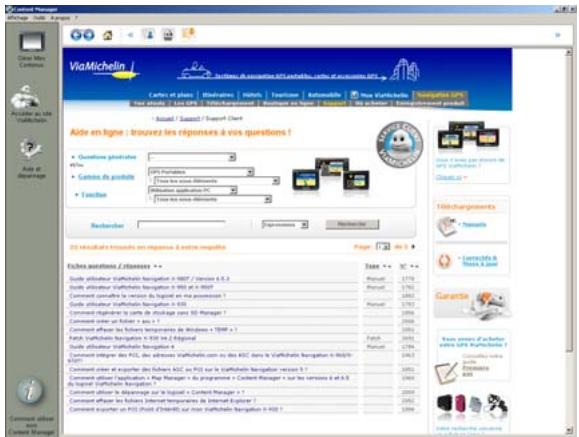Click the person icon in the toolbar
Screen dimensions: 579x437
click(x=150, y=35)
